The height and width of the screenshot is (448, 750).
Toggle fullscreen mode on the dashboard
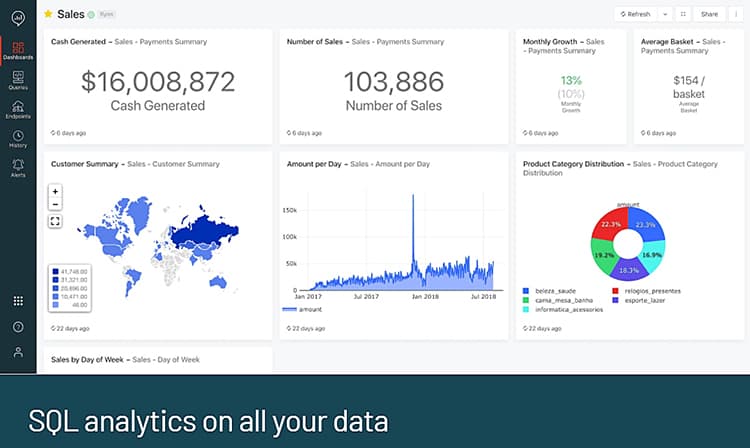[x=682, y=14]
